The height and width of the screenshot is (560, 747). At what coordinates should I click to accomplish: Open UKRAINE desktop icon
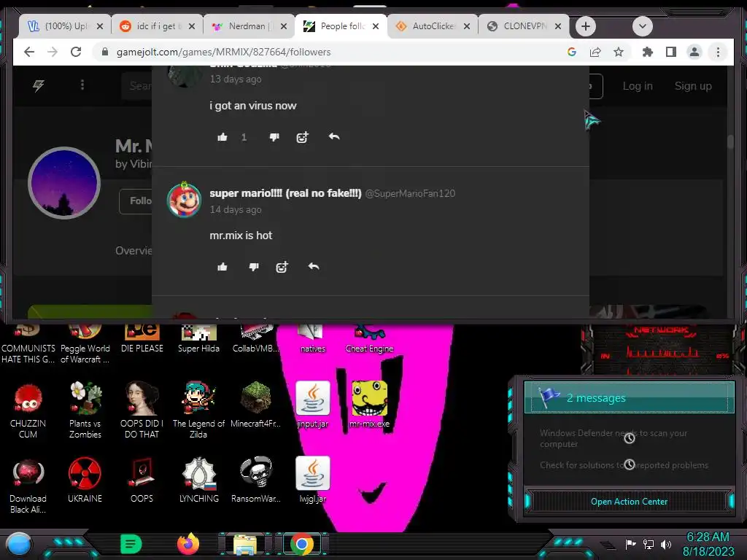pyautogui.click(x=85, y=480)
